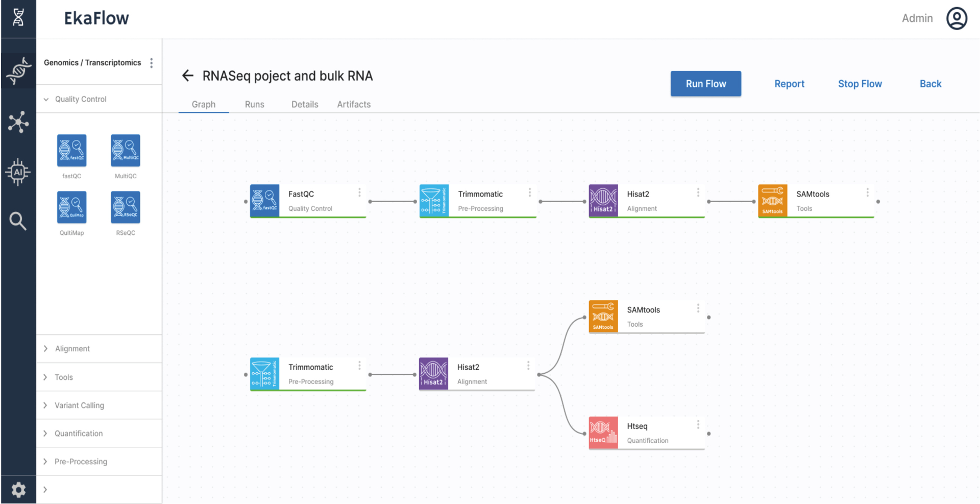Click the Stop Flow link

(860, 84)
